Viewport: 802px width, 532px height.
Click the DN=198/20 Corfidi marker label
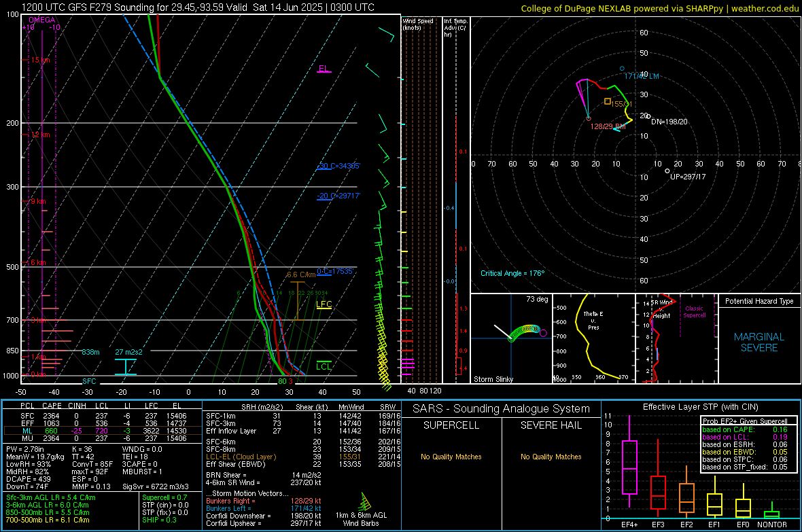669,122
